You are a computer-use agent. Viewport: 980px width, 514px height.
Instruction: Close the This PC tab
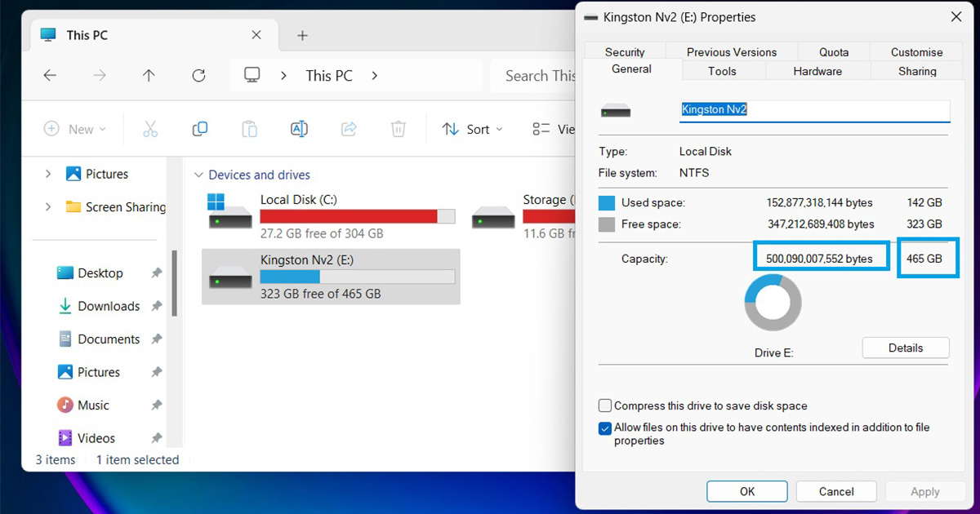(x=256, y=35)
